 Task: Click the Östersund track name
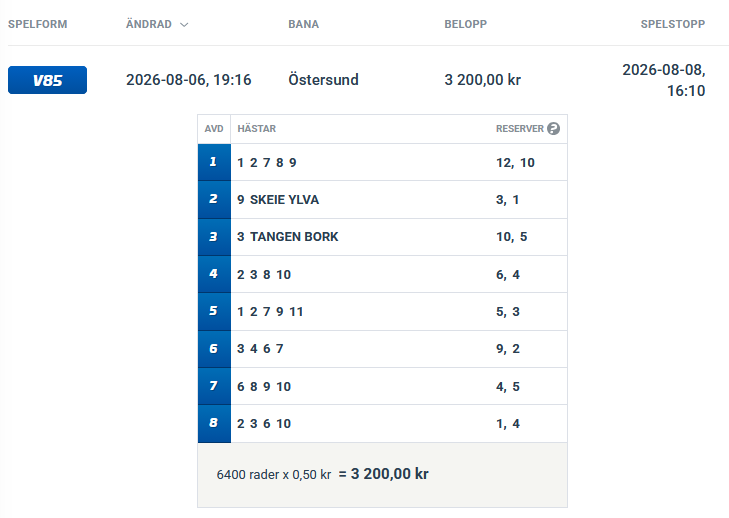(x=323, y=80)
